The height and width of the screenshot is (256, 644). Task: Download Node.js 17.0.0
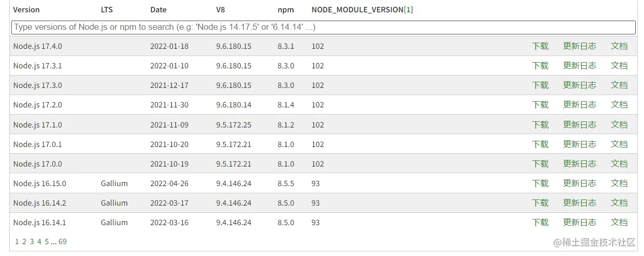pos(540,164)
